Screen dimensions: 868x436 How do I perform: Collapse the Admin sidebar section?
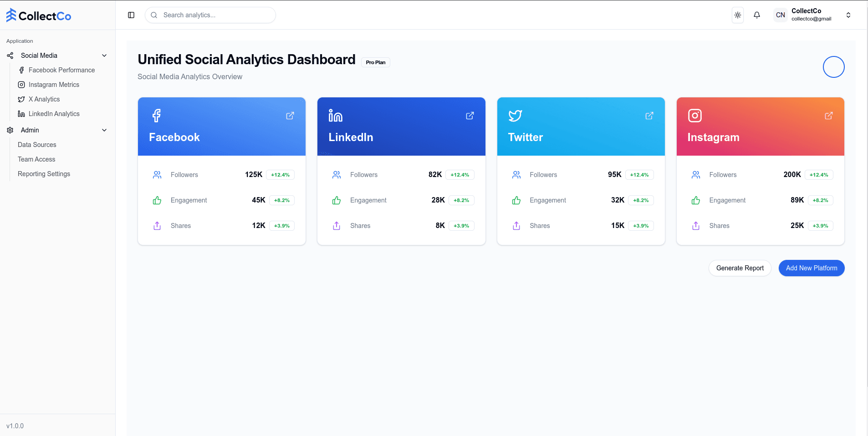coord(104,130)
